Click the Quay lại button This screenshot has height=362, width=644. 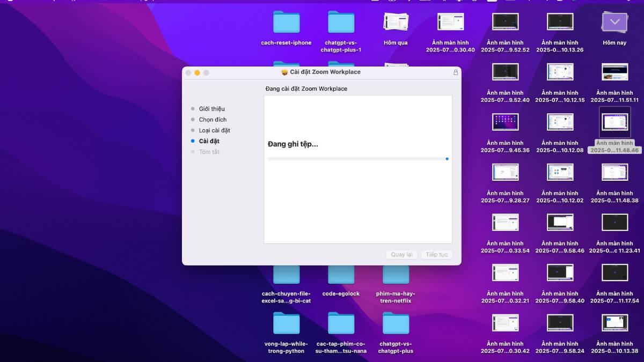click(401, 255)
